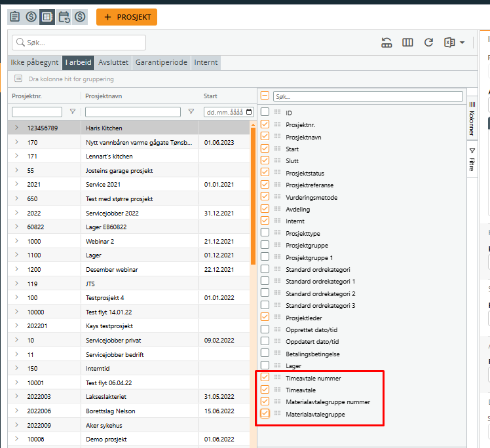Click the scrollbar up arrow
The image size is (490, 448).
(253, 124)
